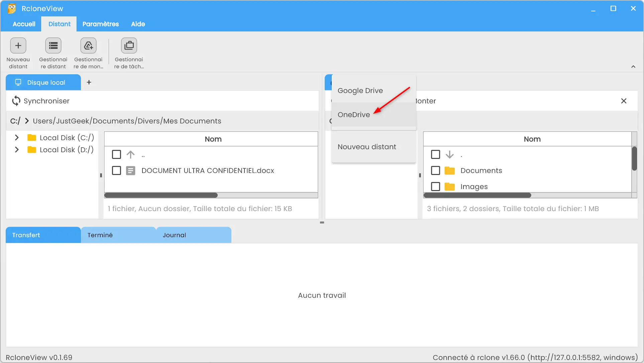Click the right pane horizontal scrollbar
The image size is (644, 363).
click(x=477, y=195)
